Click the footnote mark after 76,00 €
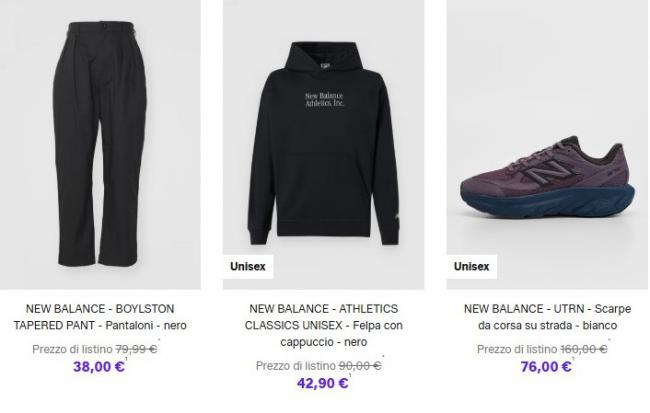 tap(577, 359)
